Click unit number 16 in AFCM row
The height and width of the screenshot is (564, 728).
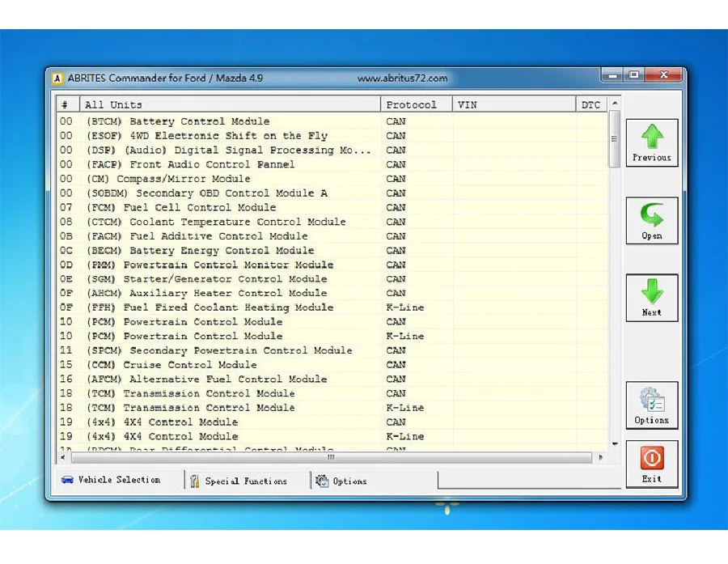click(66, 379)
